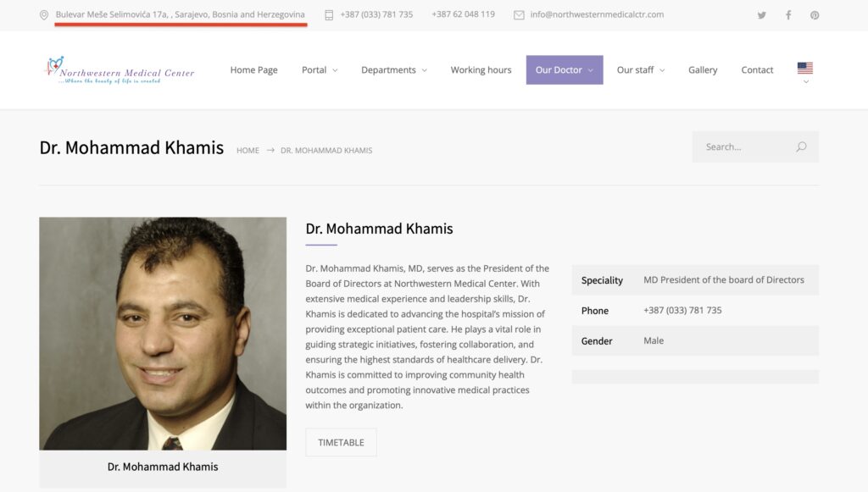Open the Gallery menu item

click(x=703, y=70)
